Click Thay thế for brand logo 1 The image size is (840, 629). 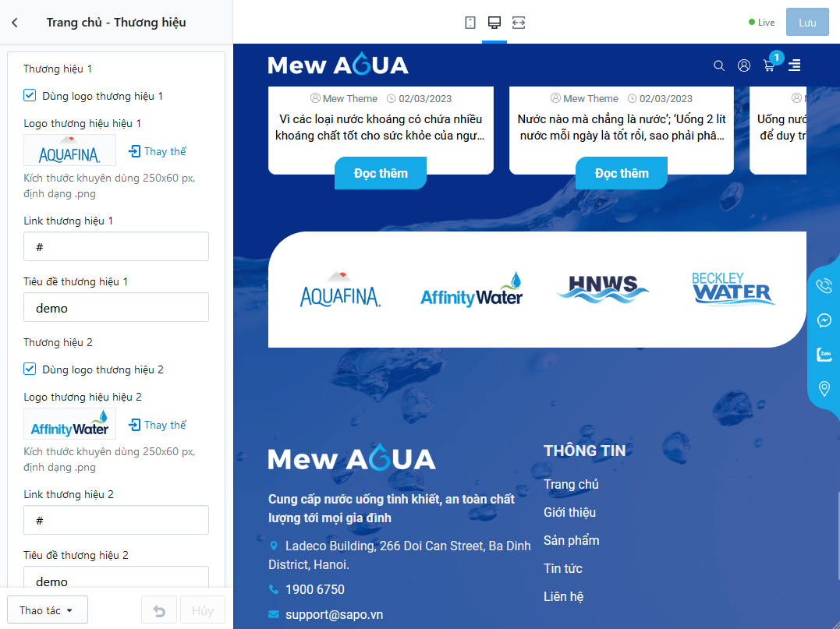tap(158, 151)
